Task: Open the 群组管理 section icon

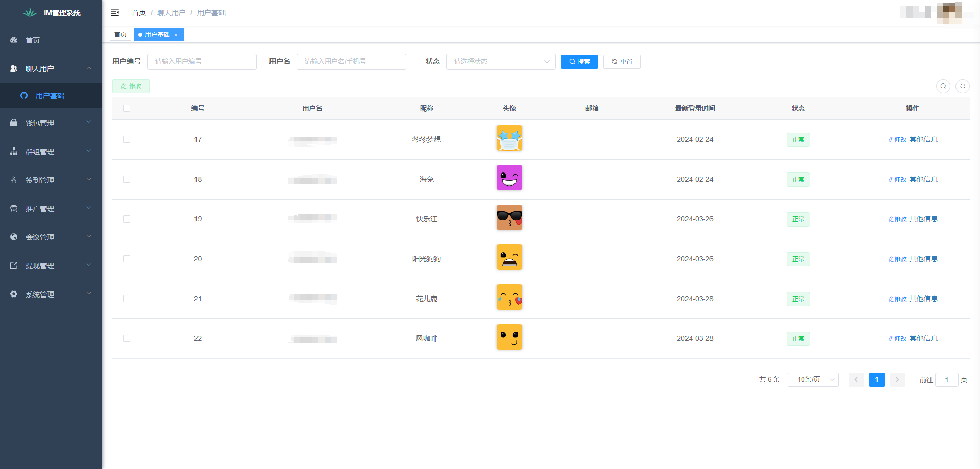Action: [14, 151]
